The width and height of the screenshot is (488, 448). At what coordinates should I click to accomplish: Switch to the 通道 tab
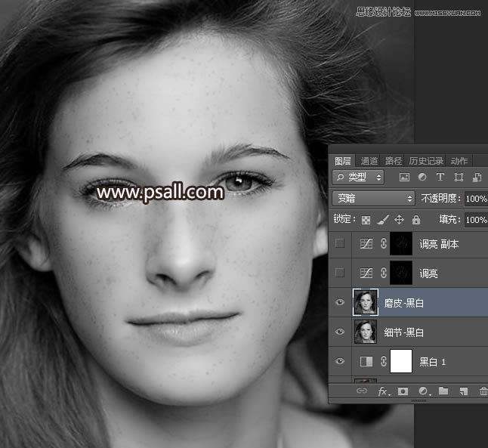click(369, 161)
